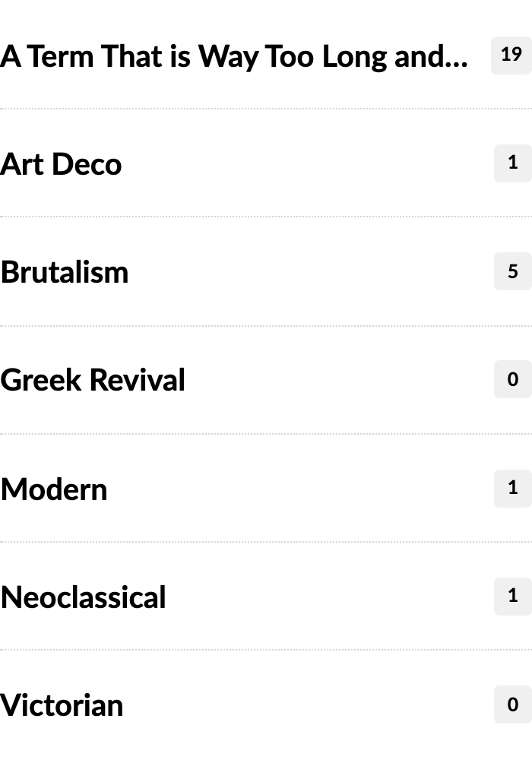Click the 0 badge next to Greek Revival
Viewport: 532px width, 763px height.
[512, 379]
